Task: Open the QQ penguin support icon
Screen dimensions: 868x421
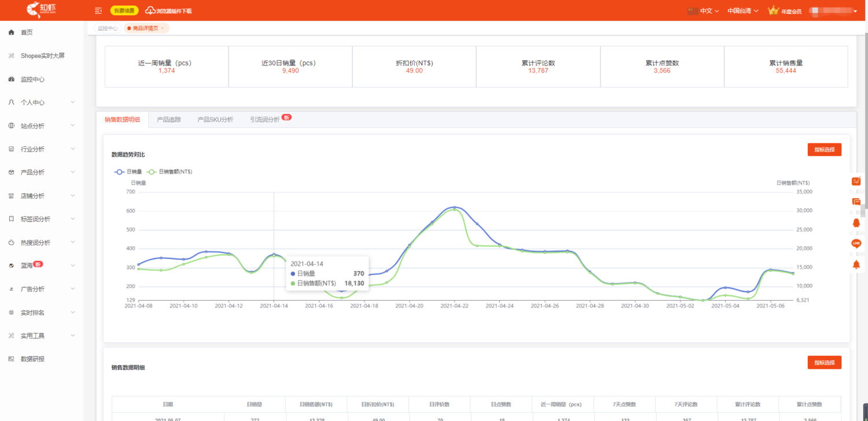Action: pyautogui.click(x=856, y=223)
